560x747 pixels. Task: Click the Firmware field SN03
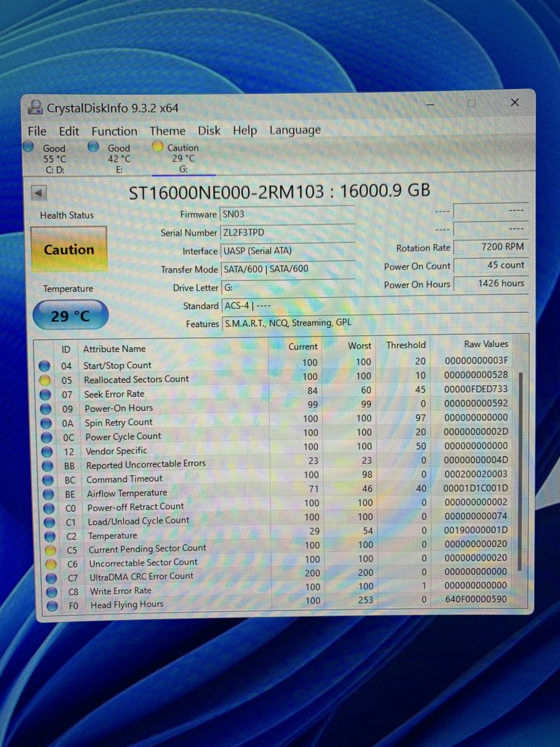click(287, 214)
